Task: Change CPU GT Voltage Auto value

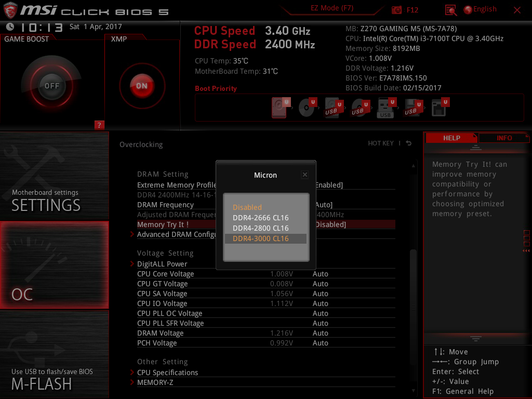Action: [320, 284]
